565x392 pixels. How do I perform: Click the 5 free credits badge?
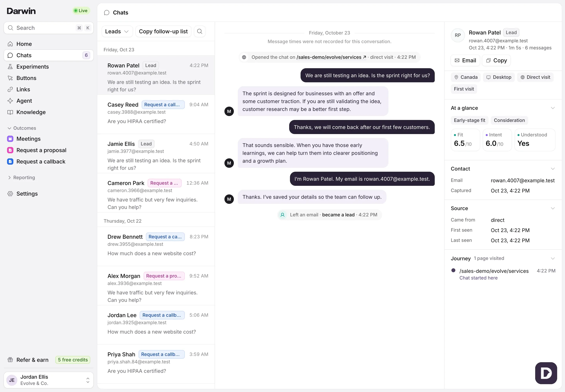click(73, 360)
